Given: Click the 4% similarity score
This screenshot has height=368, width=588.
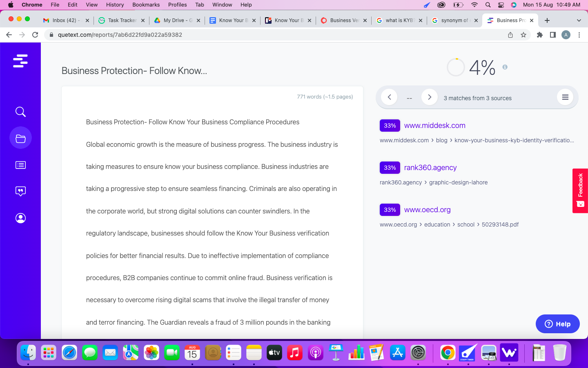Looking at the screenshot, I should click(x=482, y=67).
